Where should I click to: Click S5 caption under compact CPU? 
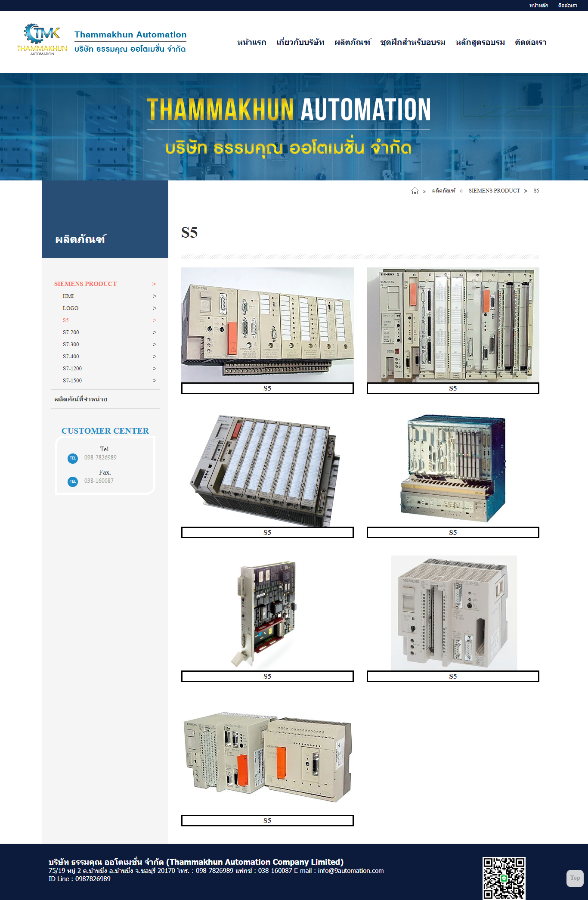click(453, 677)
